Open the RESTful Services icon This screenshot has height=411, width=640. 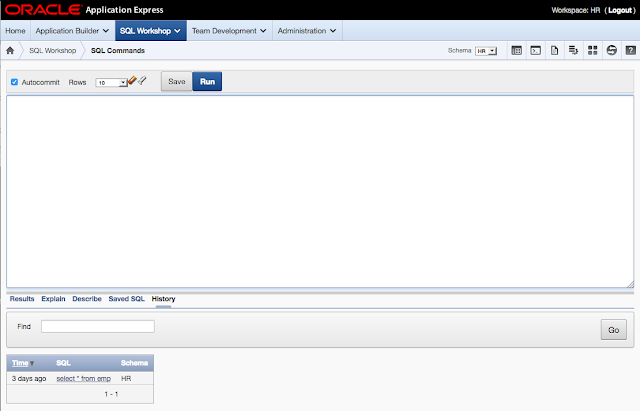(611, 51)
